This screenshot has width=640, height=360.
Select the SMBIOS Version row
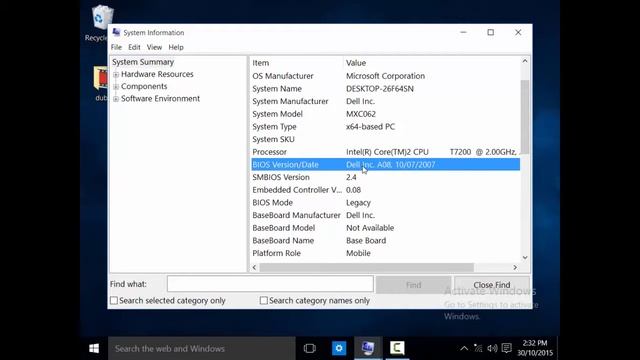(x=385, y=177)
